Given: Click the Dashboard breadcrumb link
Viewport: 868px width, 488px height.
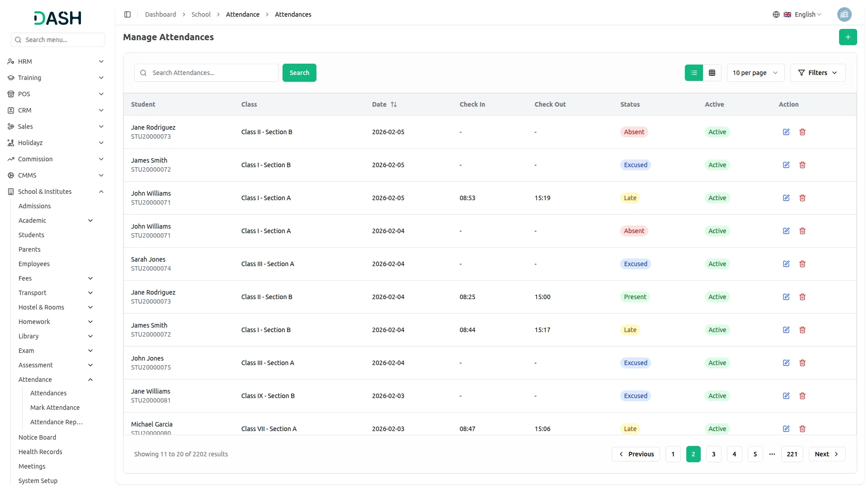Looking at the screenshot, I should [x=160, y=14].
